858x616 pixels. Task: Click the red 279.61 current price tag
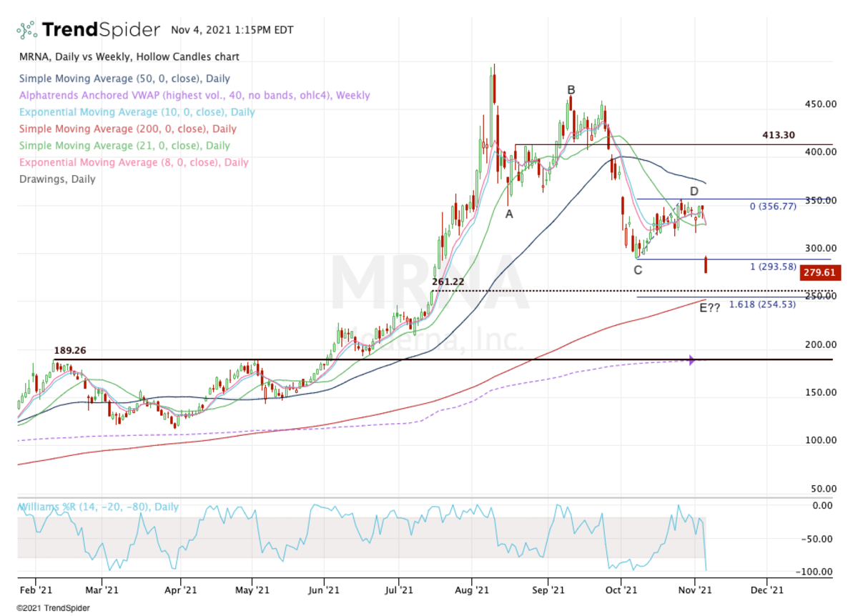(x=819, y=272)
